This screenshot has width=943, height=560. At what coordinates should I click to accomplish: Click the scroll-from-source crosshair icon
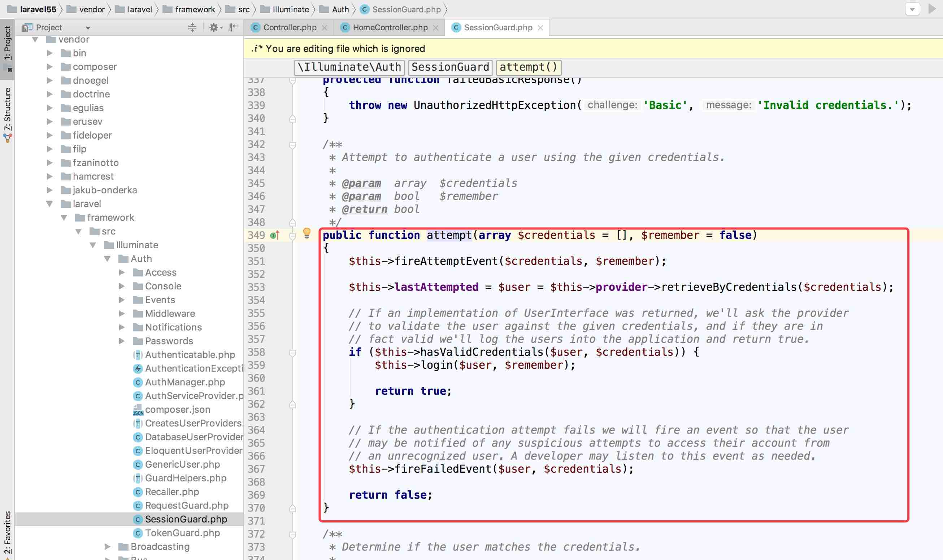click(x=192, y=27)
